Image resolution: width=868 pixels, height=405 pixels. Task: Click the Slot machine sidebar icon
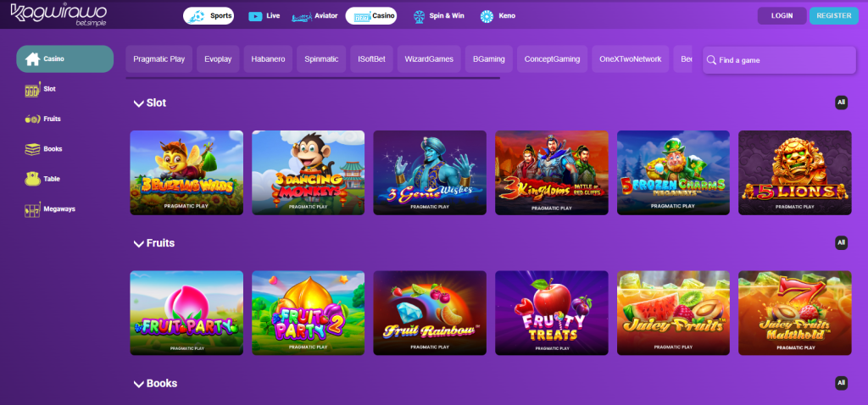pyautogui.click(x=33, y=90)
